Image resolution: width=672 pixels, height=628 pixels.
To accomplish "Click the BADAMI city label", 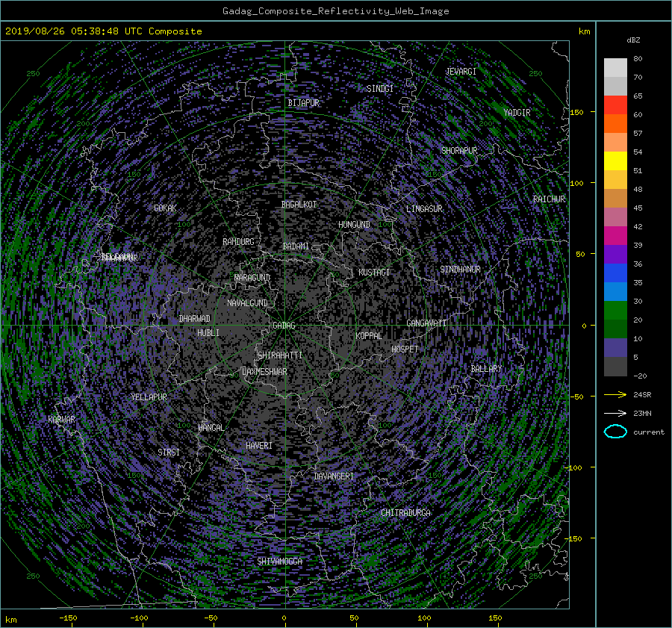I will coord(296,246).
